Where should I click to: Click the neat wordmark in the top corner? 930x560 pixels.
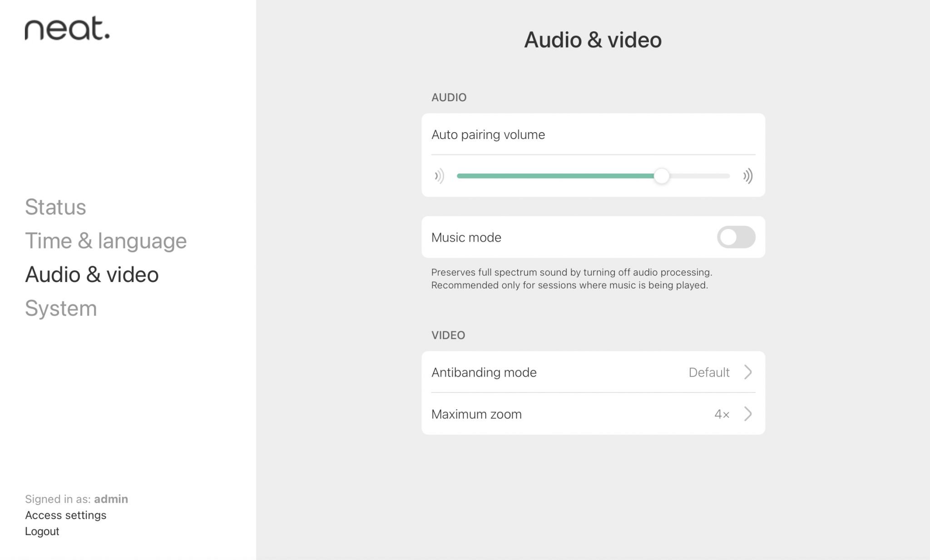click(67, 30)
